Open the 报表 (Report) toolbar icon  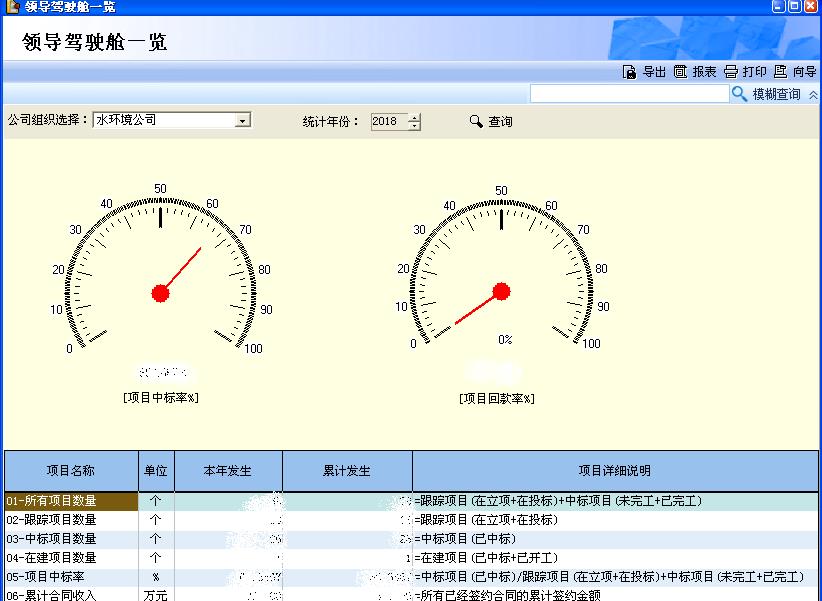pos(681,72)
